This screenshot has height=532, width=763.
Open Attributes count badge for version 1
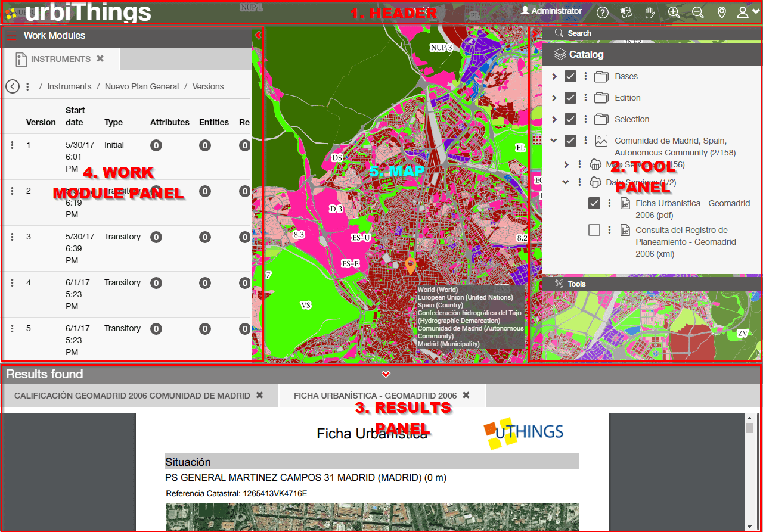[156, 145]
